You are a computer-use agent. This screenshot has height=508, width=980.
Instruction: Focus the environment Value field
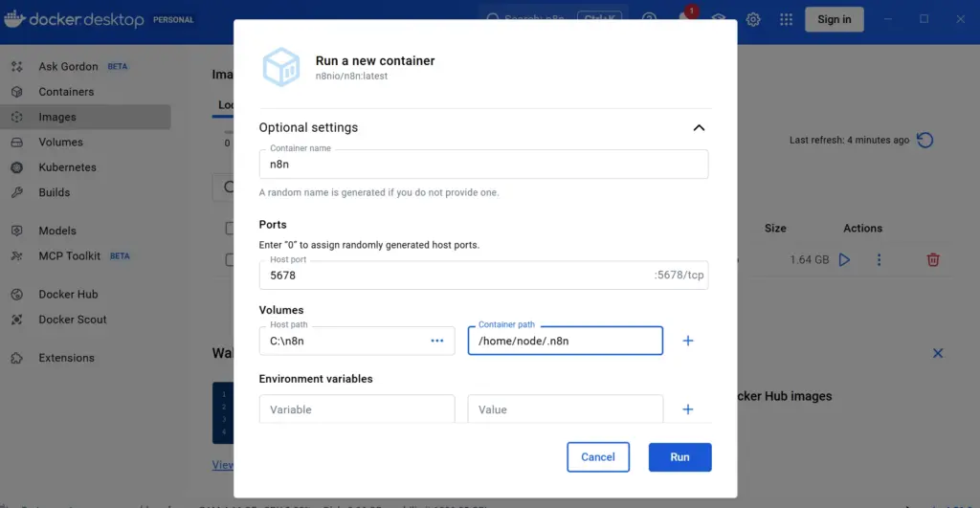(x=565, y=409)
